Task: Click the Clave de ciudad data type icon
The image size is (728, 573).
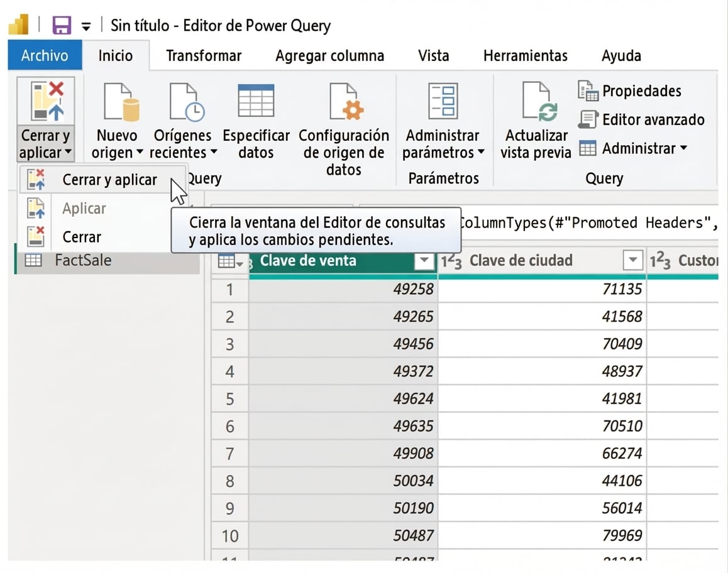Action: click(451, 261)
